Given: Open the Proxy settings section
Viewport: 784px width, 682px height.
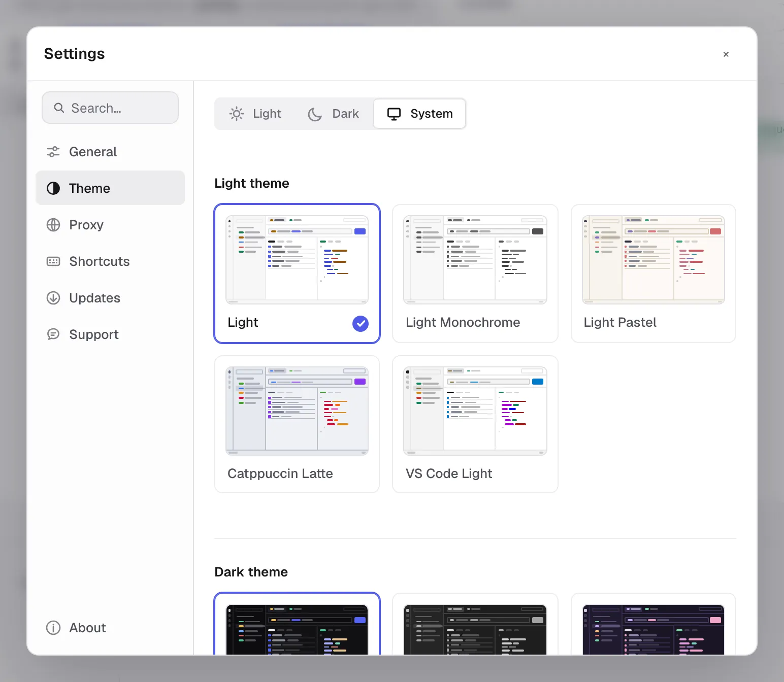Looking at the screenshot, I should [110, 225].
